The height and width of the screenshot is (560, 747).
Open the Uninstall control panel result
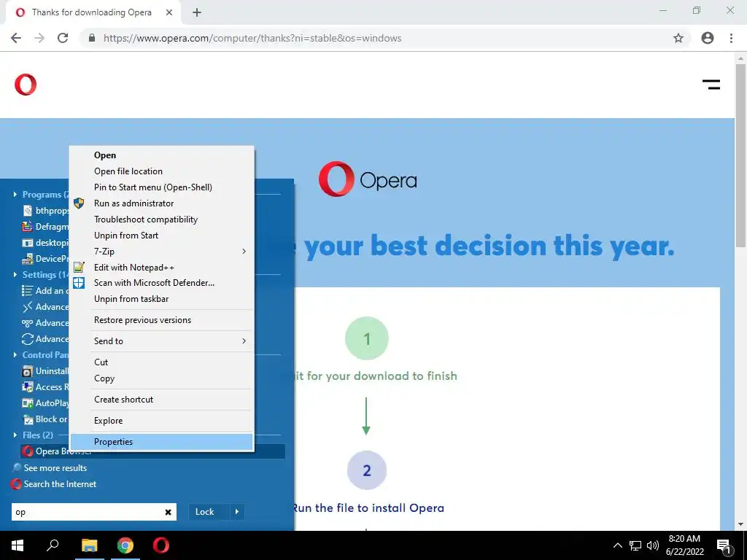point(45,371)
